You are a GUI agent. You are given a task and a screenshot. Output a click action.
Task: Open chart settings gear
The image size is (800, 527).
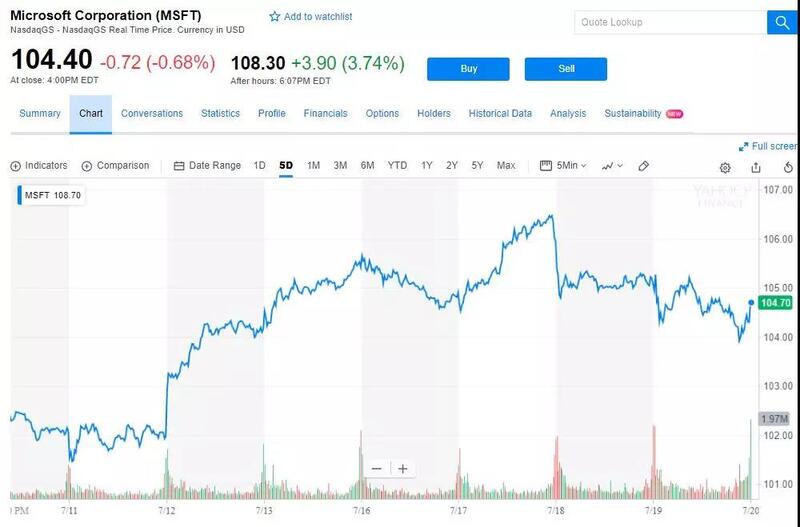coord(725,167)
